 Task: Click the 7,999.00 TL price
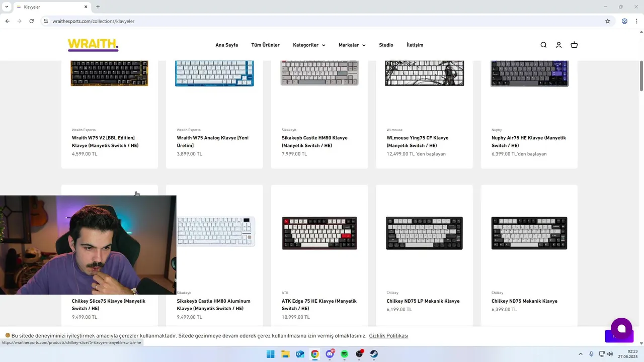click(294, 154)
